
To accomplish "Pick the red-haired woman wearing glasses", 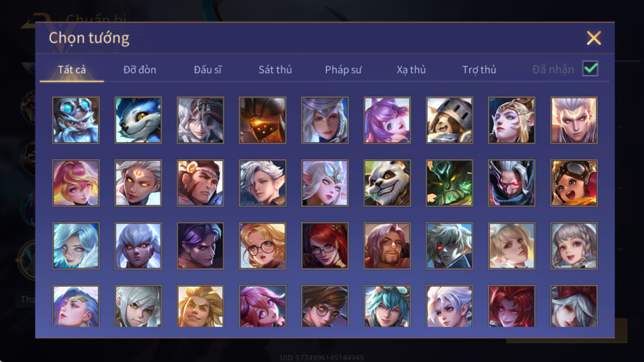I will [x=325, y=246].
